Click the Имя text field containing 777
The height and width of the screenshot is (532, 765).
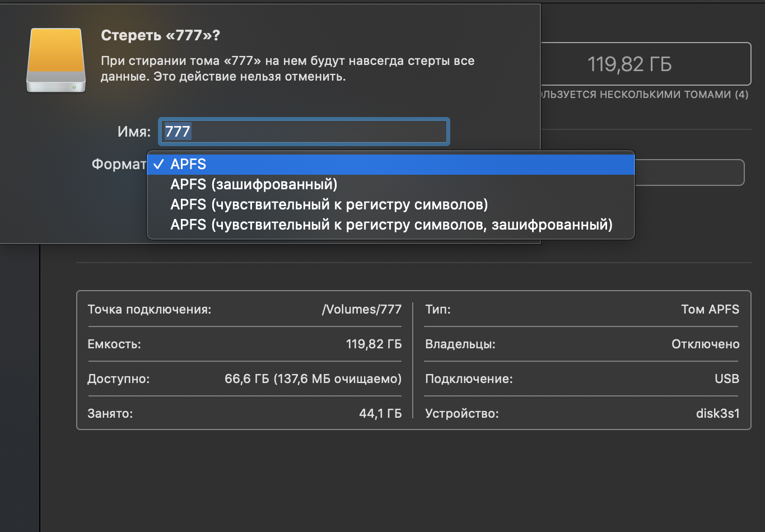304,132
